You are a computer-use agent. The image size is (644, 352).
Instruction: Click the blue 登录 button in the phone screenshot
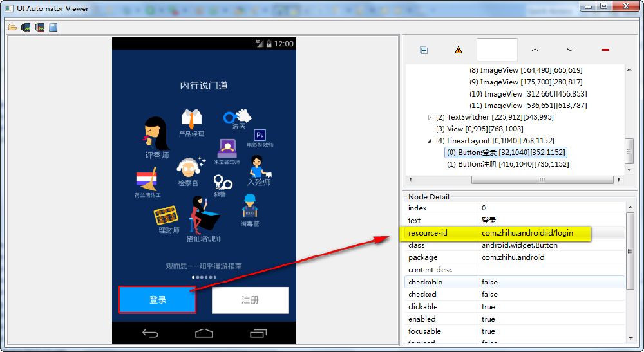point(157,300)
